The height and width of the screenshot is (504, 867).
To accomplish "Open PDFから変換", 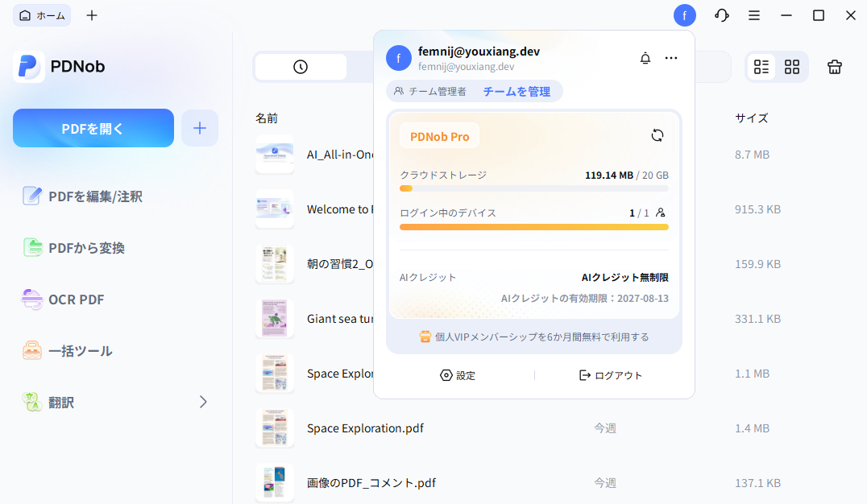I will (74, 248).
